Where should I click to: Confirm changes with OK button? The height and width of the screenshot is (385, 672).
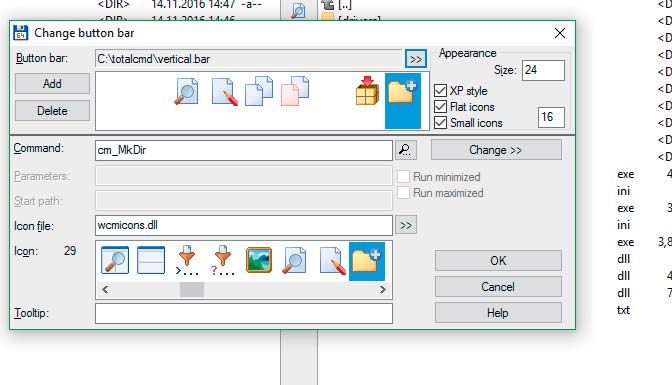point(498,261)
